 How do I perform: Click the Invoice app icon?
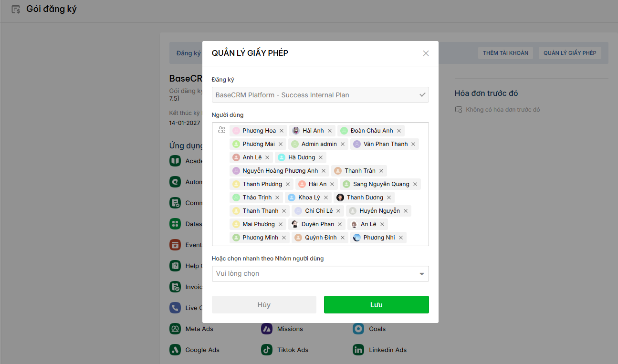[x=175, y=287]
